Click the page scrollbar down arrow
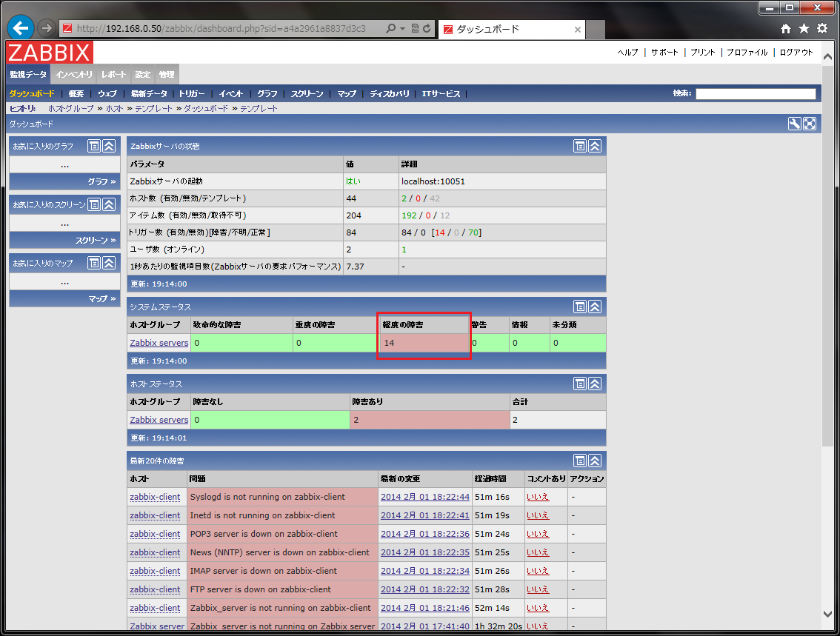 click(x=827, y=614)
